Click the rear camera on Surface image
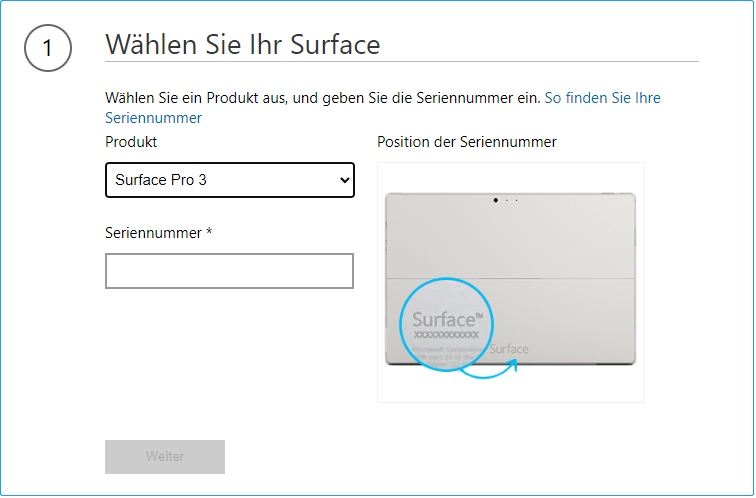The image size is (756, 498). (x=496, y=200)
